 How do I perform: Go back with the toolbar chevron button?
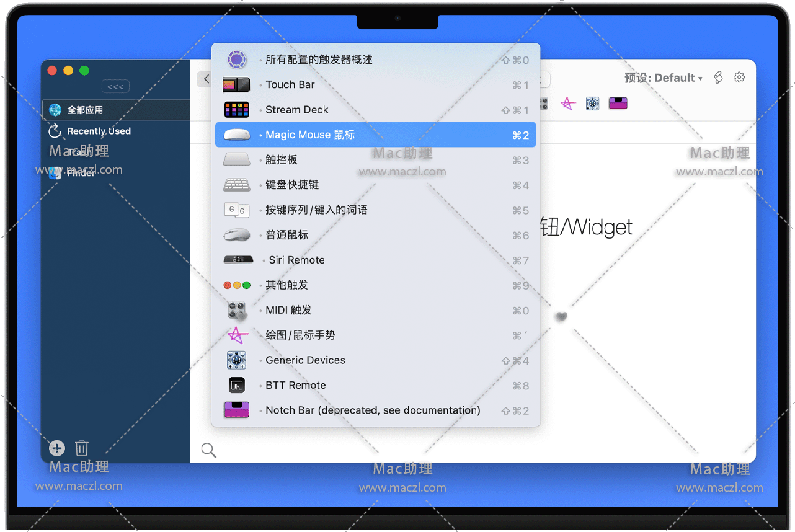coord(205,79)
